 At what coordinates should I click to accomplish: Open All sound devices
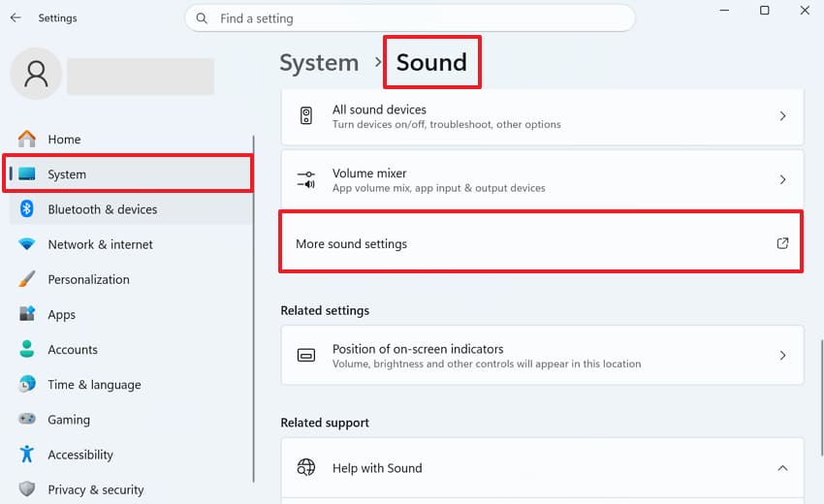pos(542,116)
